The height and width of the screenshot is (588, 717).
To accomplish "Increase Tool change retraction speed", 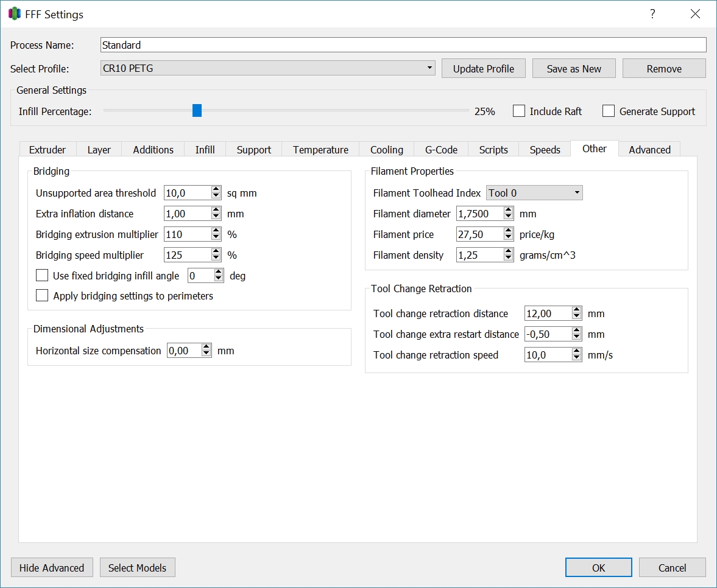I will pos(577,351).
